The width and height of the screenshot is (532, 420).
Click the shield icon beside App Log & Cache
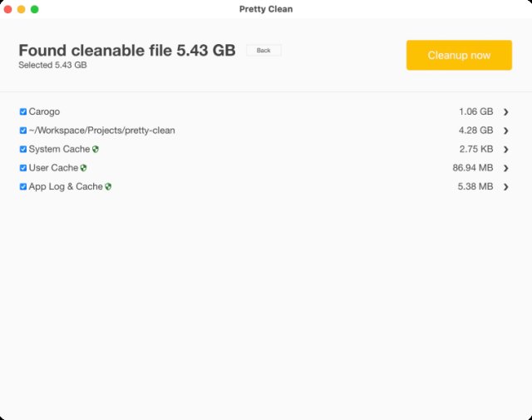coord(108,187)
